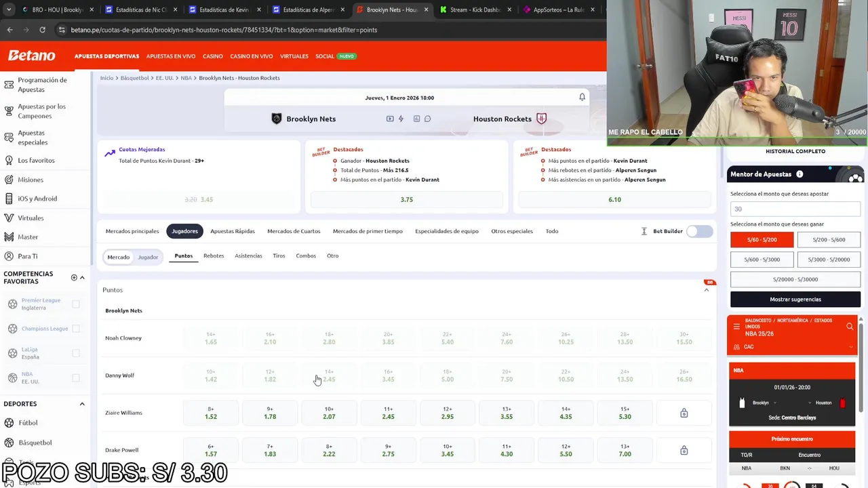Click the trophy icon for Apuestas por los Campeones
Image resolution: width=868 pixels, height=488 pixels.
[x=9, y=111]
